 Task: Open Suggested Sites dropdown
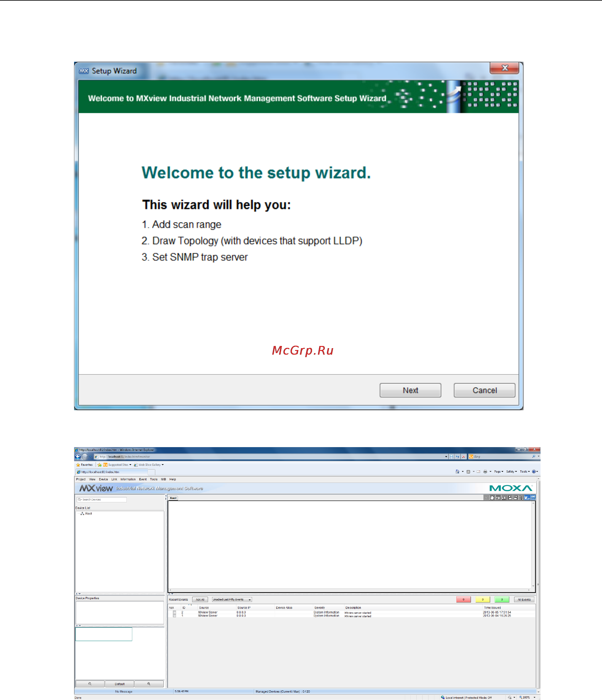pyautogui.click(x=117, y=465)
